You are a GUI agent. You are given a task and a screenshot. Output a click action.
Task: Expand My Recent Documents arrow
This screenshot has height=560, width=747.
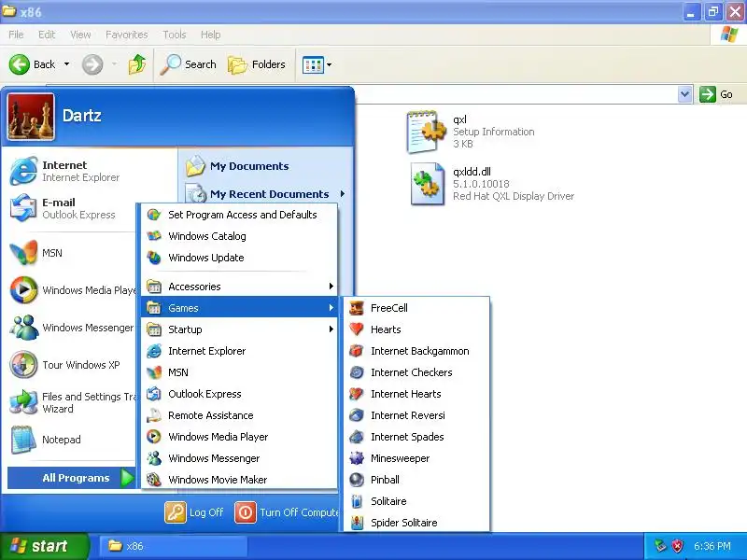tap(343, 194)
